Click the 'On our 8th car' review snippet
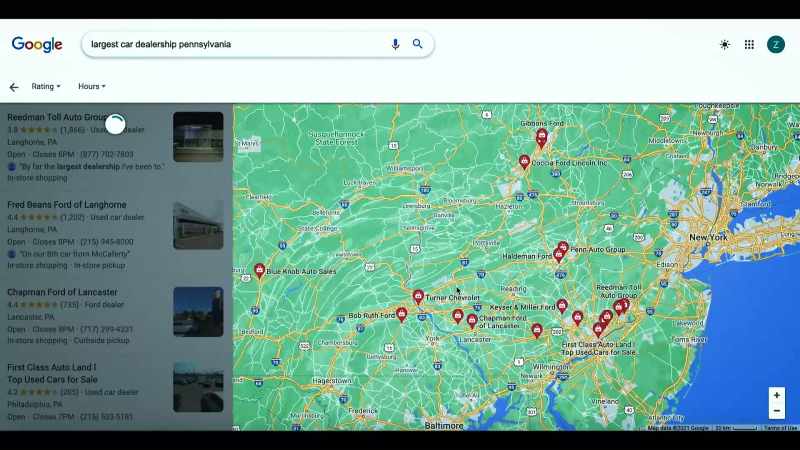 [75, 254]
